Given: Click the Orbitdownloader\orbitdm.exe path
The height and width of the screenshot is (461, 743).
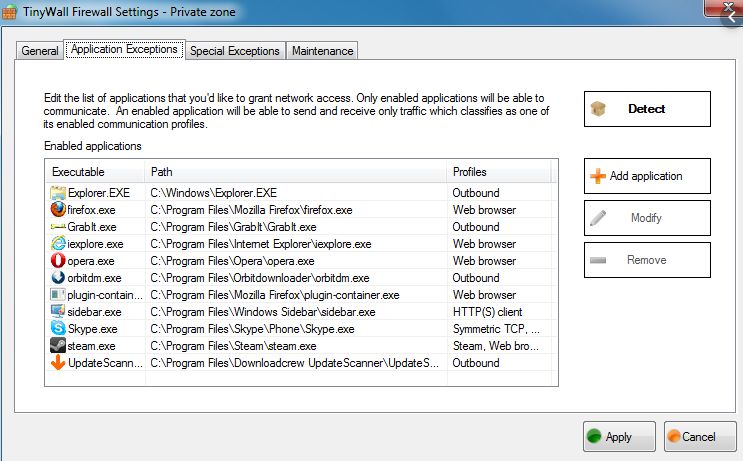Looking at the screenshot, I should [260, 278].
